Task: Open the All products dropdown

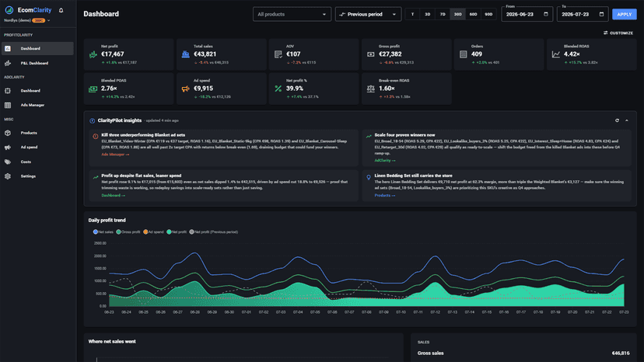Action: (292, 14)
